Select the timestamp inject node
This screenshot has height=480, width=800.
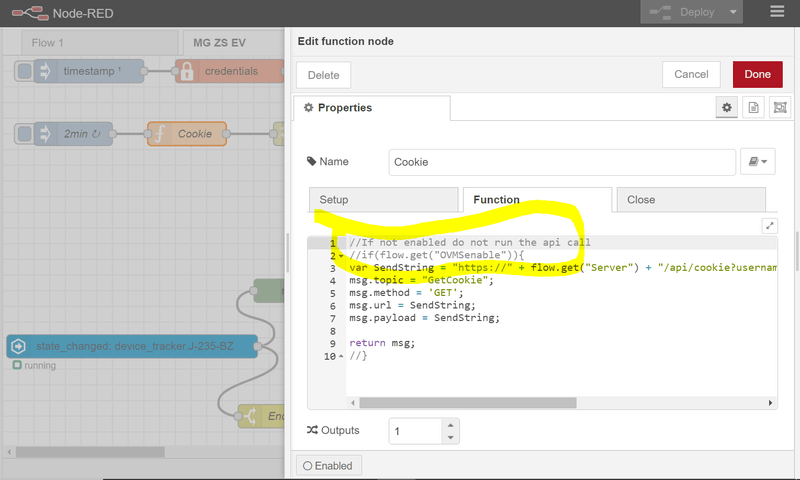[x=89, y=71]
